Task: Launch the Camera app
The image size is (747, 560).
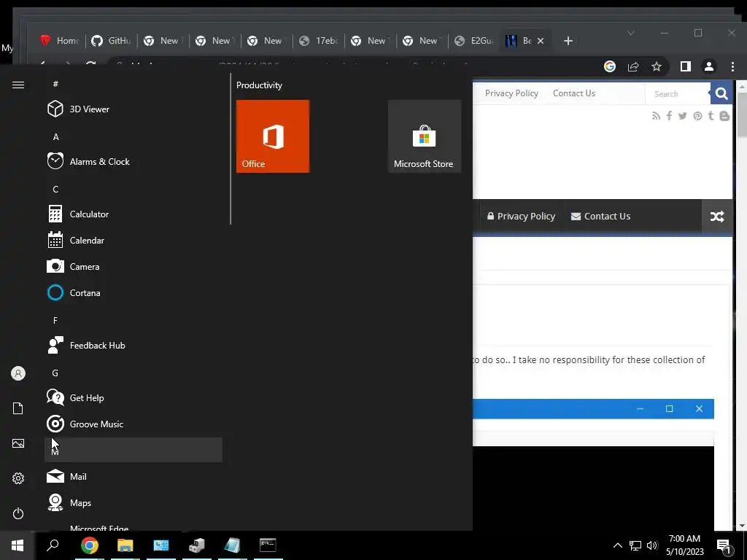Action: coord(133,267)
